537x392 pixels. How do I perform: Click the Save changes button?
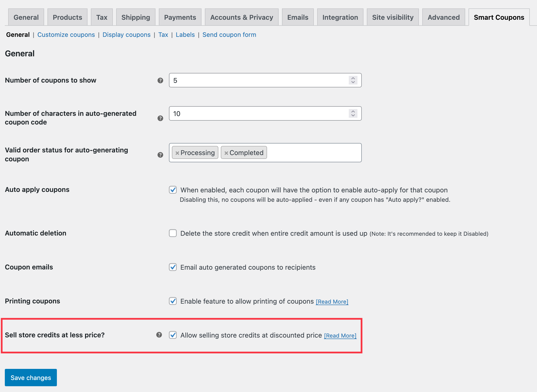[31, 378]
